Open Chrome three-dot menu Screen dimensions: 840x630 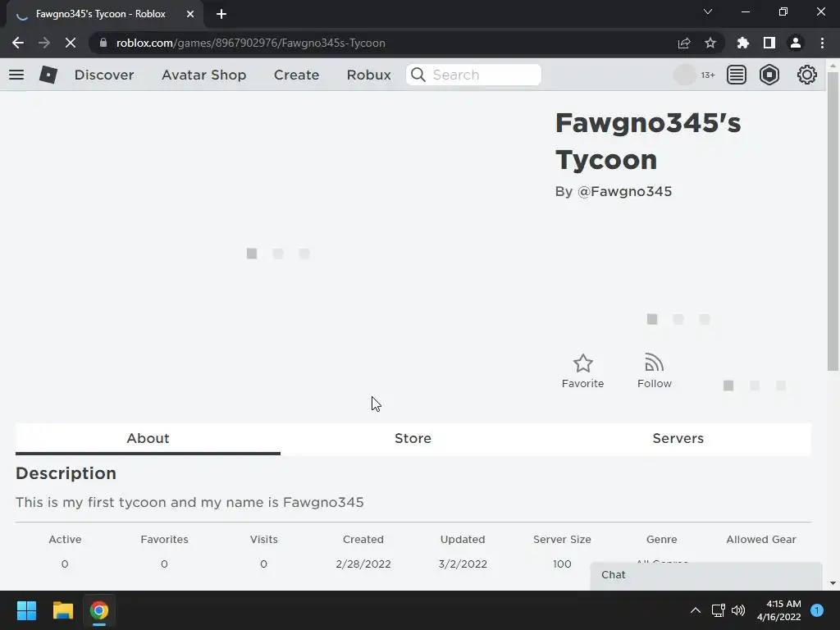click(822, 43)
